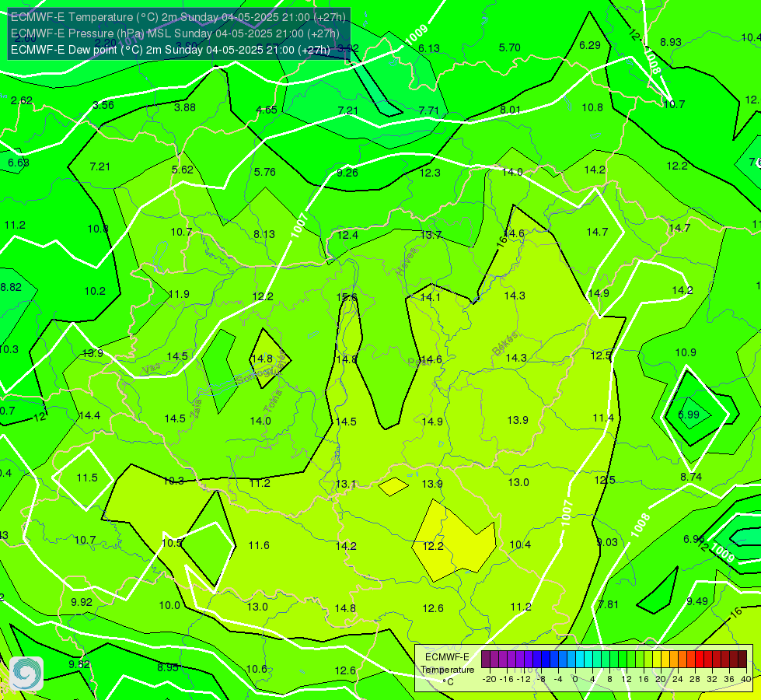
Task: Click the 15.6 temperature value
Action: click(346, 297)
